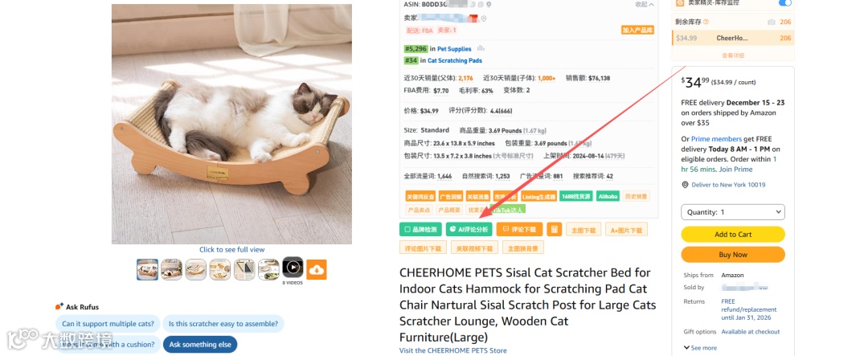Open the AI评论分析 button

click(x=469, y=229)
